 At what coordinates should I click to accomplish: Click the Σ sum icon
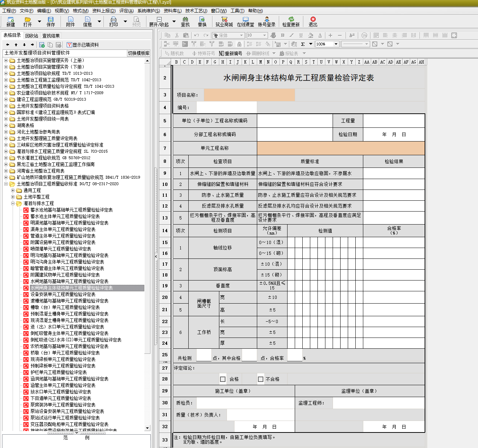click(303, 44)
